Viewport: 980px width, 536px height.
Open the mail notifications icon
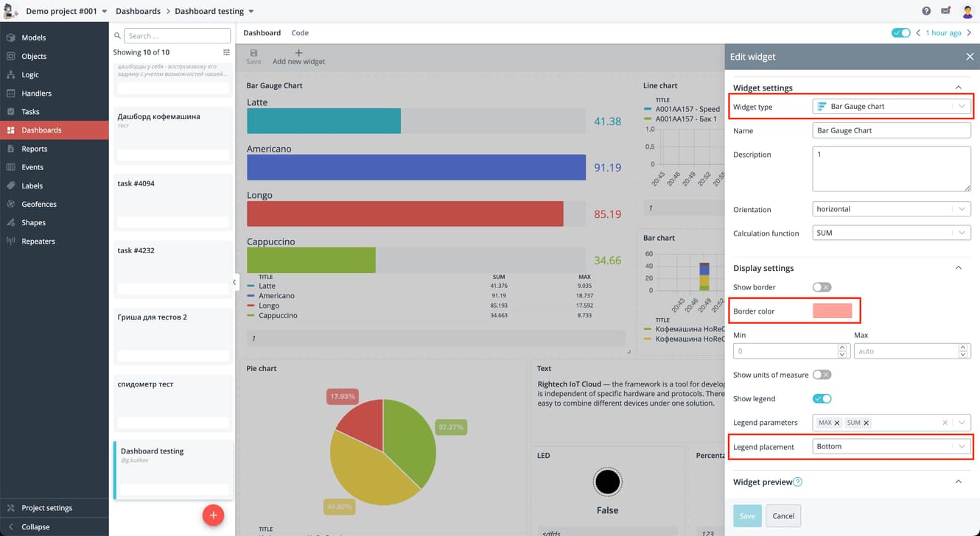(945, 11)
